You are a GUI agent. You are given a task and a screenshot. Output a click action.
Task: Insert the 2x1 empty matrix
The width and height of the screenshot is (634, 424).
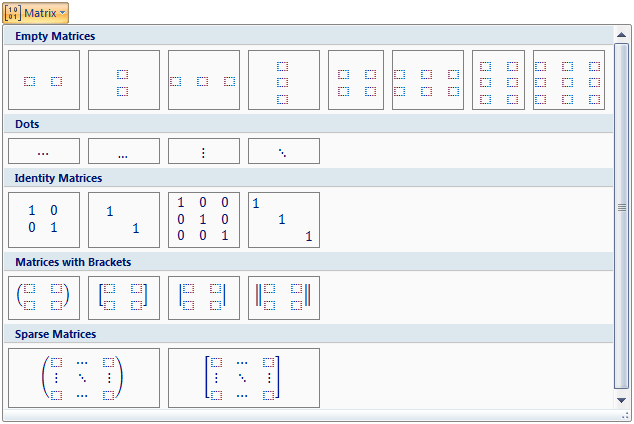pos(124,80)
